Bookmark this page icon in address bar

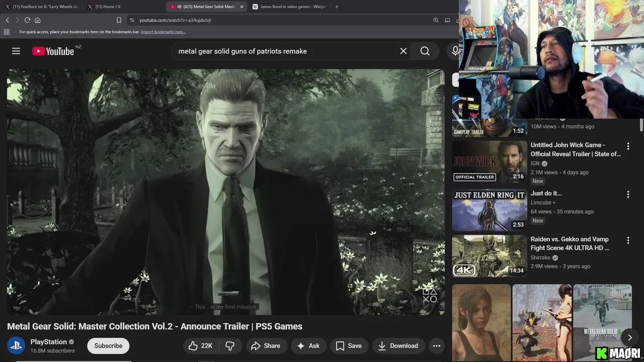click(119, 20)
